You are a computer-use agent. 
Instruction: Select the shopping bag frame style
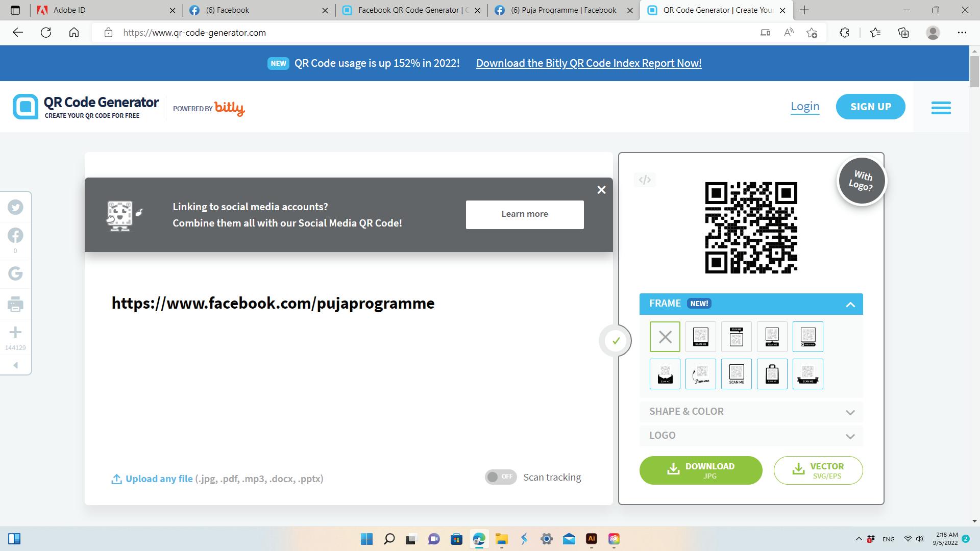(x=772, y=374)
